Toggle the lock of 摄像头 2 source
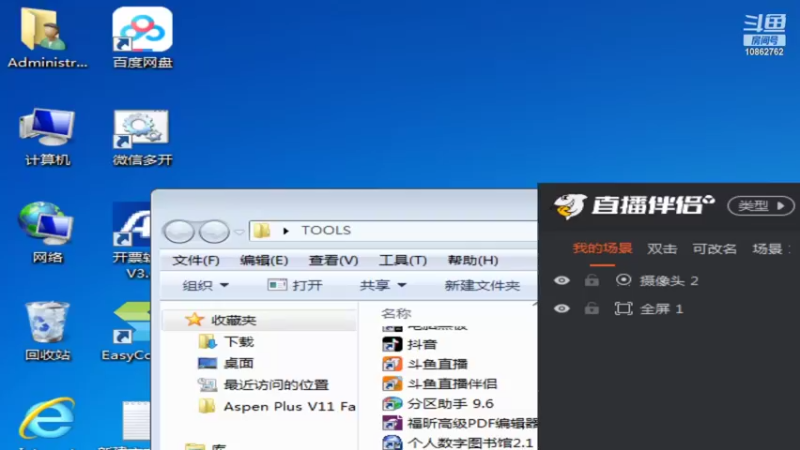800x450 pixels. 592,280
